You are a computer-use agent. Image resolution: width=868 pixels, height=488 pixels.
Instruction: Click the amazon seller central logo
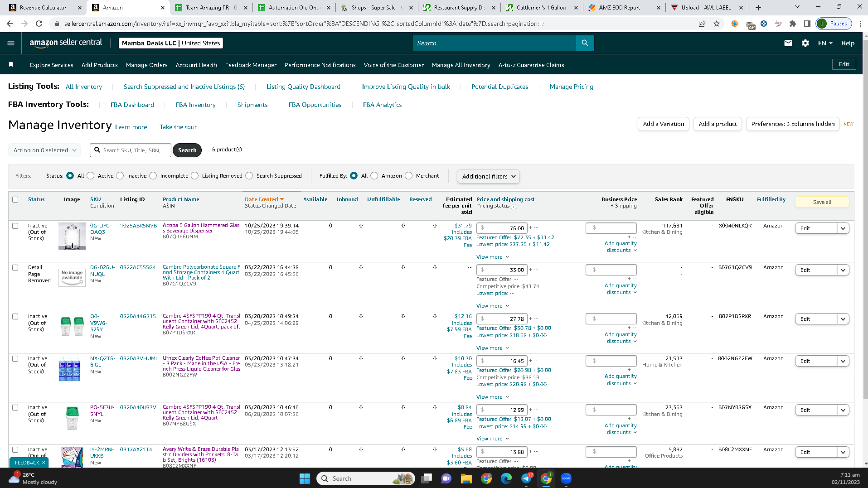[x=66, y=43]
